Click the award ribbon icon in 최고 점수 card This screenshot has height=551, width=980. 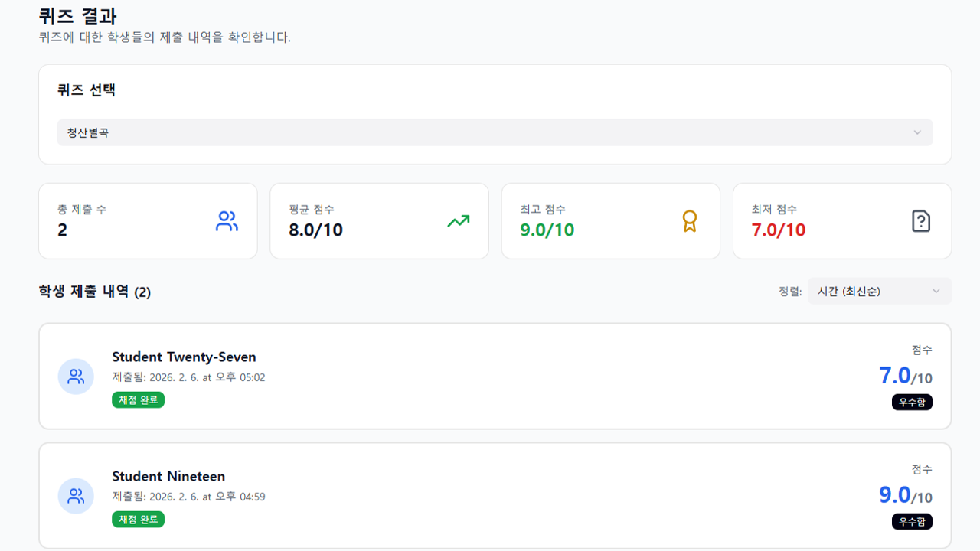pos(690,222)
